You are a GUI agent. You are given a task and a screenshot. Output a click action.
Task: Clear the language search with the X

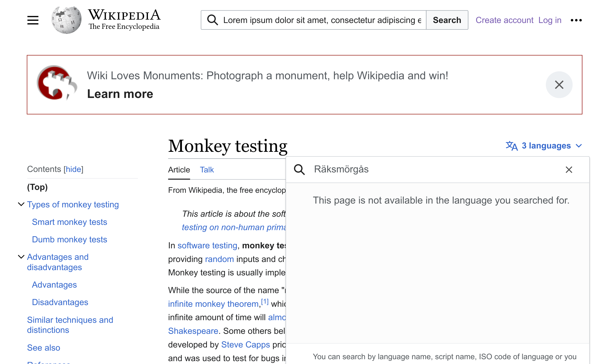coord(569,170)
